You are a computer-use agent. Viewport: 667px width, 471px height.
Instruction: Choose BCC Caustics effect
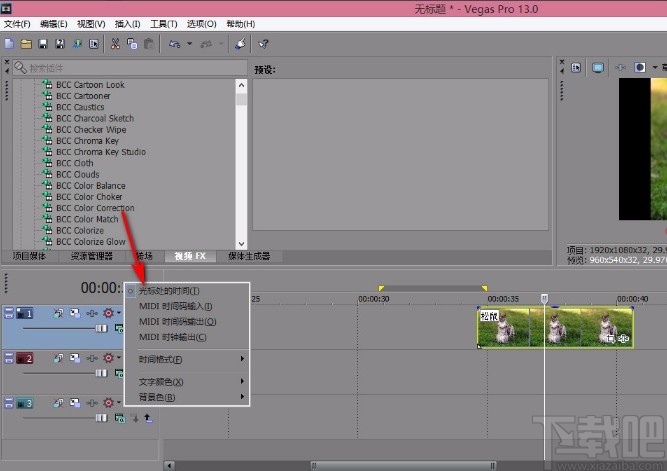click(x=80, y=107)
